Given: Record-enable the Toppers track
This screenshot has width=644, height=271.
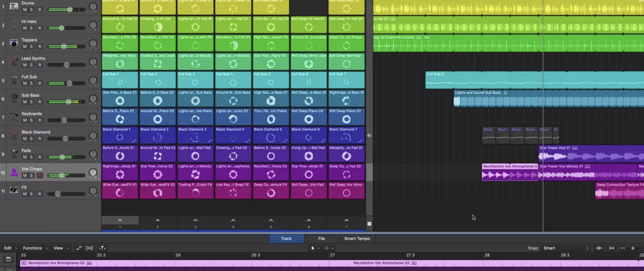Looking at the screenshot, I should coord(40,46).
